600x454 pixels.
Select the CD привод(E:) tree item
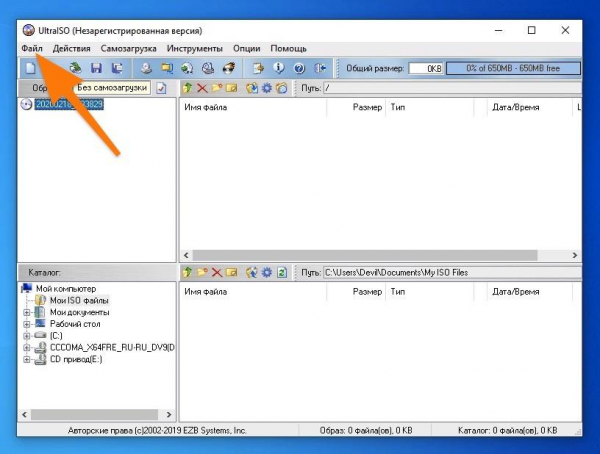pyautogui.click(x=76, y=359)
